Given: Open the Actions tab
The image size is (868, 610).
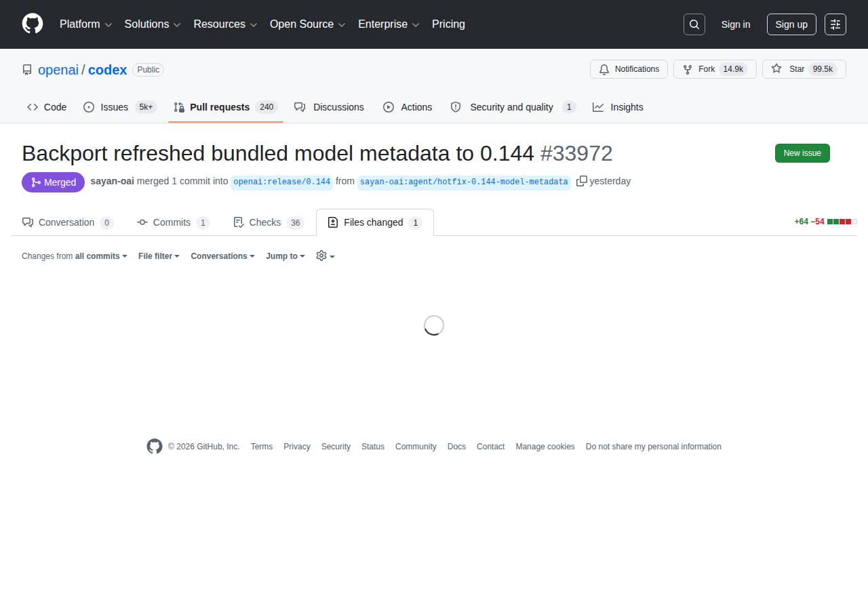Looking at the screenshot, I should point(408,107).
